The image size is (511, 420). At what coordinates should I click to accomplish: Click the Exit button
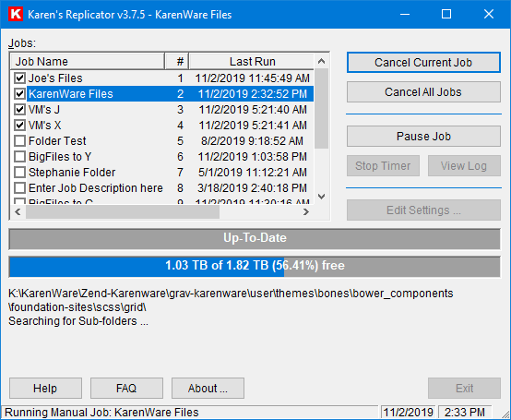(x=464, y=389)
